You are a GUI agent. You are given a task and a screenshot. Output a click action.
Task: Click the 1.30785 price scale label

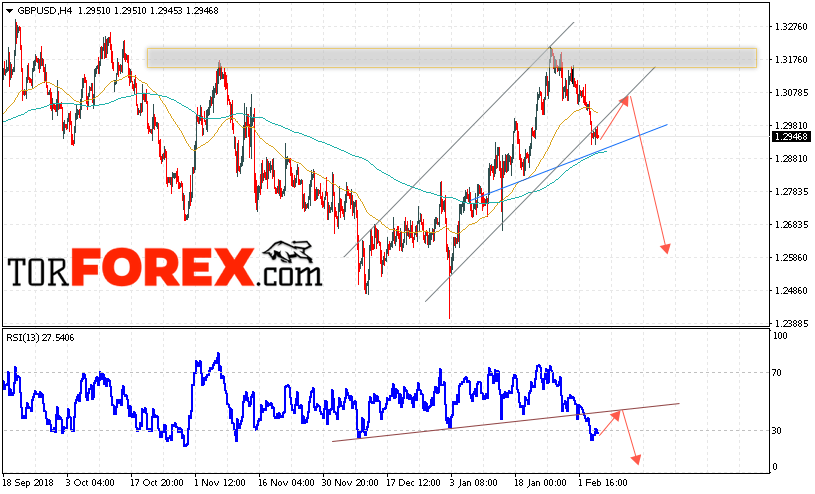click(x=791, y=93)
